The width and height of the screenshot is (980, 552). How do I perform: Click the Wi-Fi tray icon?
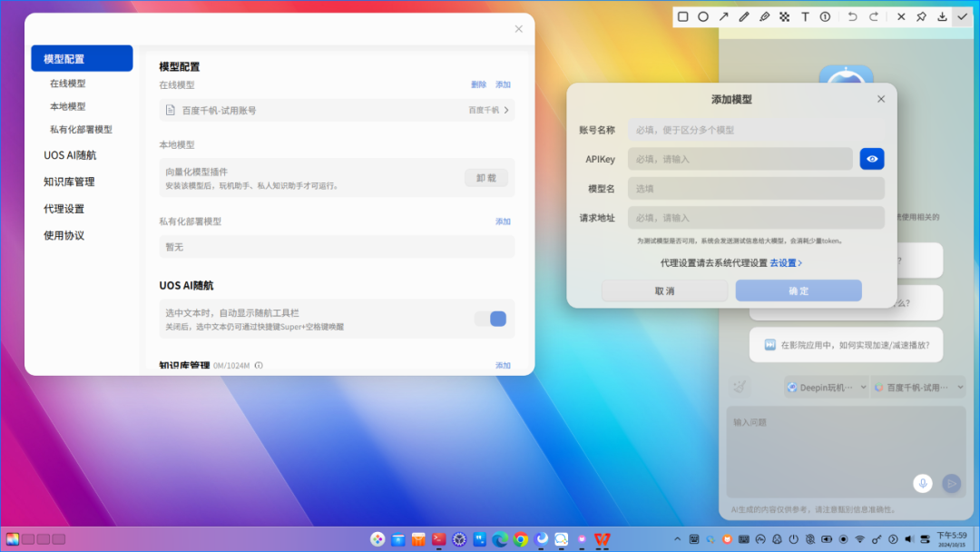click(x=860, y=539)
